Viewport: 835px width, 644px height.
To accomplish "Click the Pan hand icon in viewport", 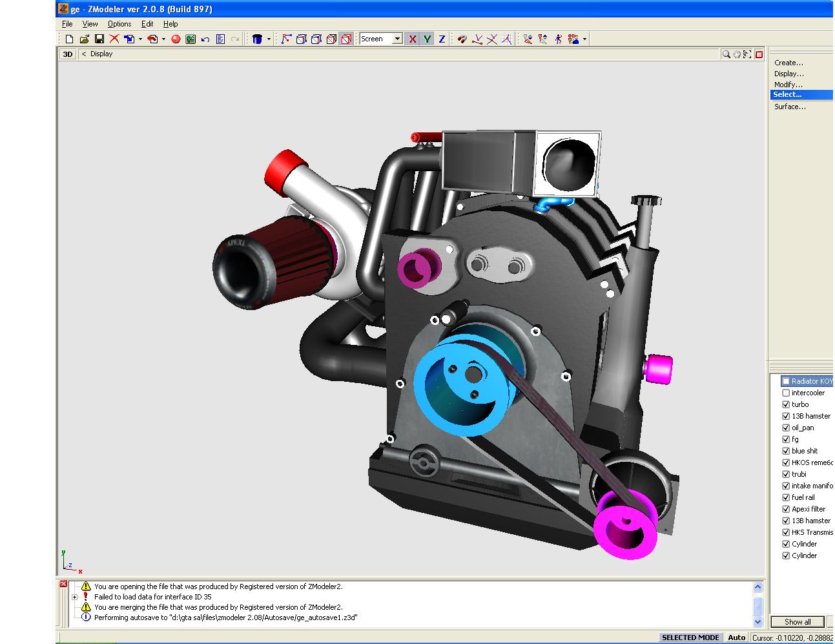I will tap(736, 54).
